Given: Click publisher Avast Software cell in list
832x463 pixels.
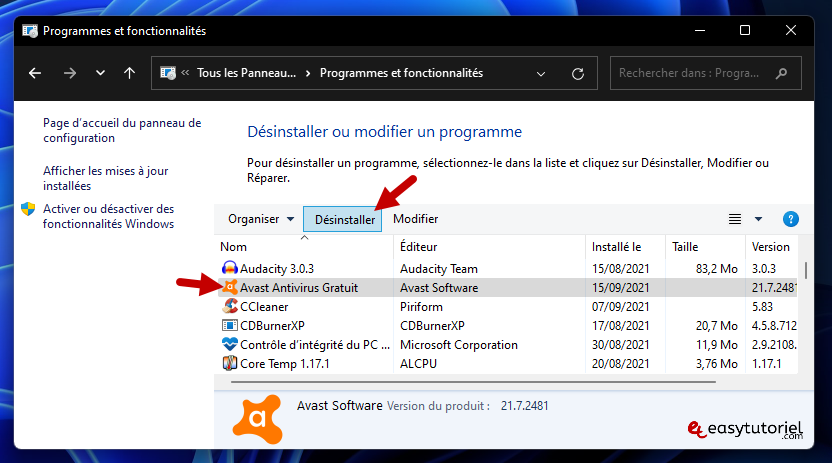Looking at the screenshot, I should click(439, 288).
